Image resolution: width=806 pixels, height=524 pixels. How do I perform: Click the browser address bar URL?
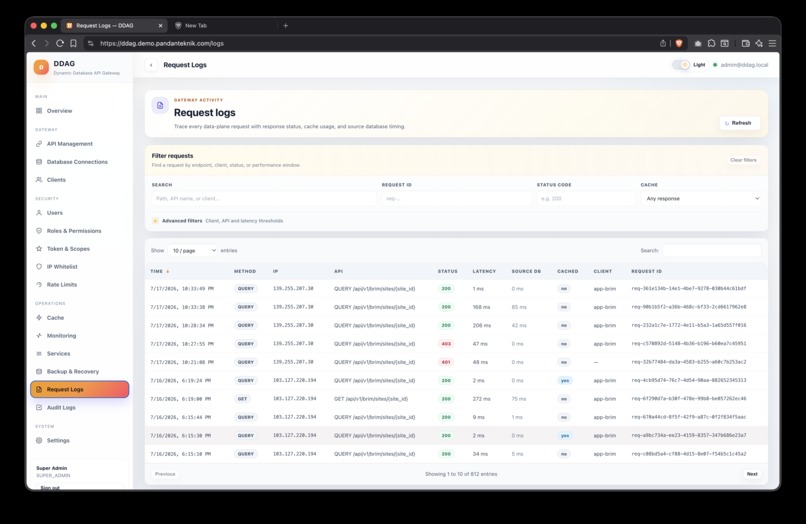click(162, 43)
